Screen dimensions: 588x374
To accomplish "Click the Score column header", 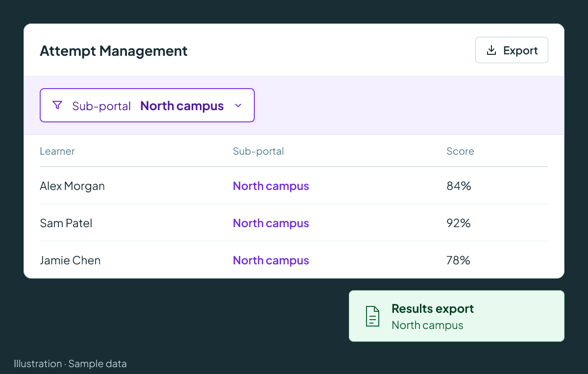I will coord(460,151).
